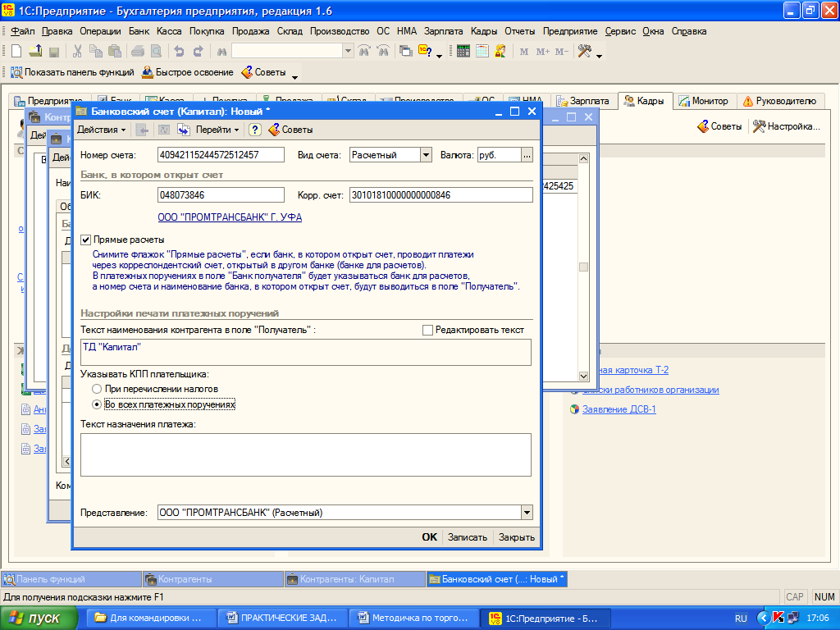Click the copy-based-on icon beside Перейти
This screenshot has height=630, width=840.
184,130
